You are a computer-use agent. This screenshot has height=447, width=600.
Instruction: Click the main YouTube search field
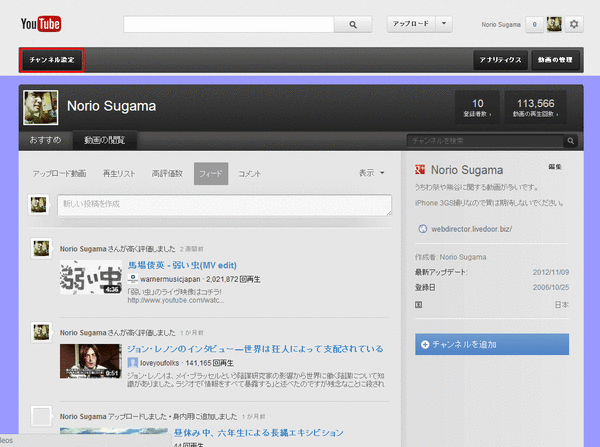point(229,24)
